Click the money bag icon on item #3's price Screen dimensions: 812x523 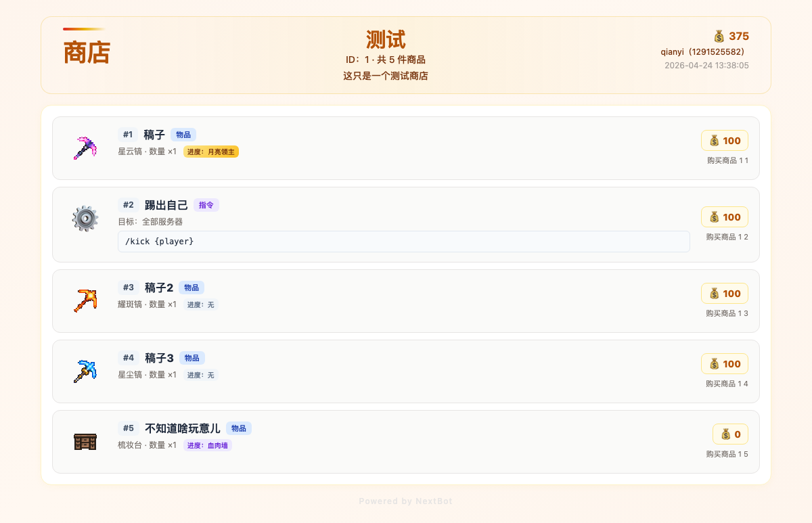[x=714, y=294]
